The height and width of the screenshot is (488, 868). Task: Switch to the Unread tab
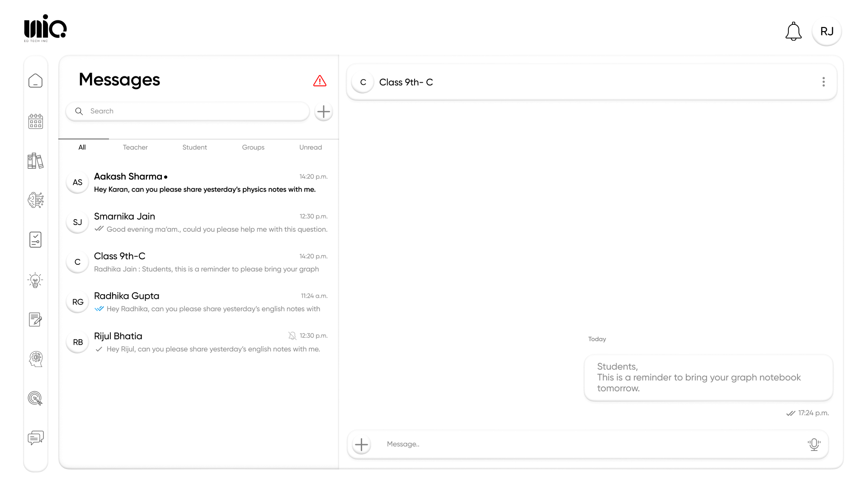point(311,147)
